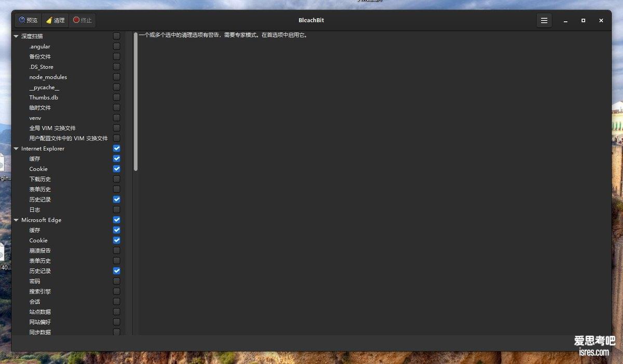Click the 预览 (Preview) toolbar button
Viewport: 623px width, 364px height.
click(28, 20)
